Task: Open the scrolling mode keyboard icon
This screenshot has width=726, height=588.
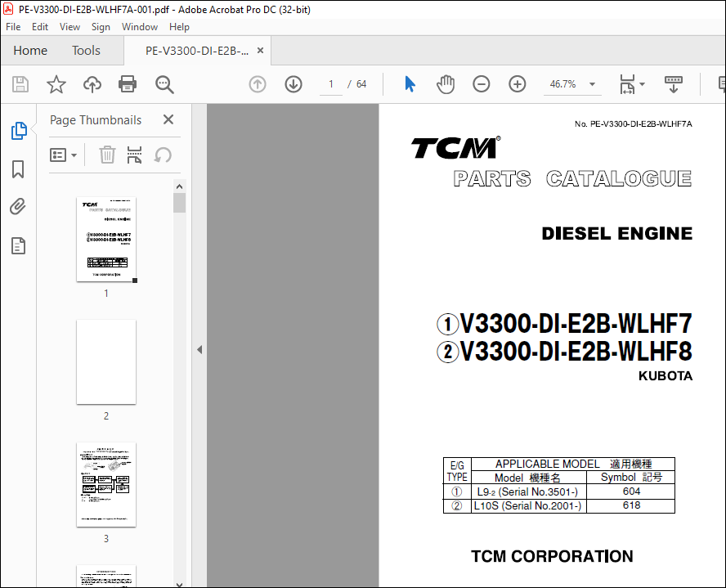Action: [673, 84]
